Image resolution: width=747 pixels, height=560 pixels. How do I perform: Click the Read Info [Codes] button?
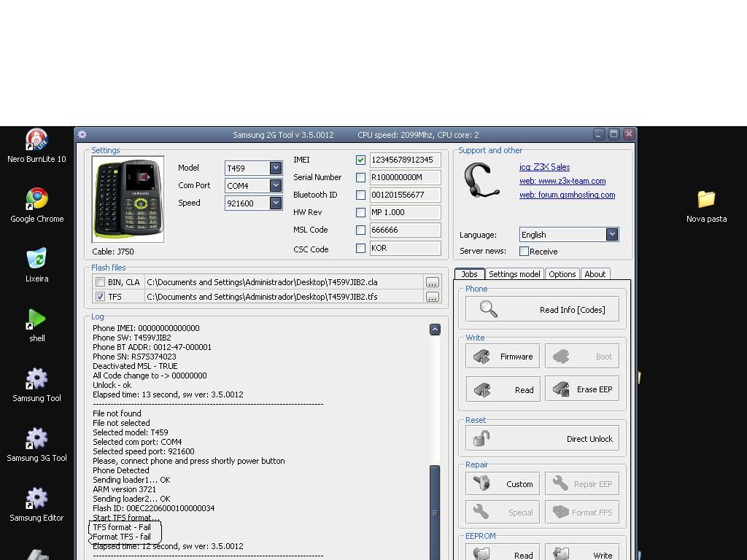(542, 309)
